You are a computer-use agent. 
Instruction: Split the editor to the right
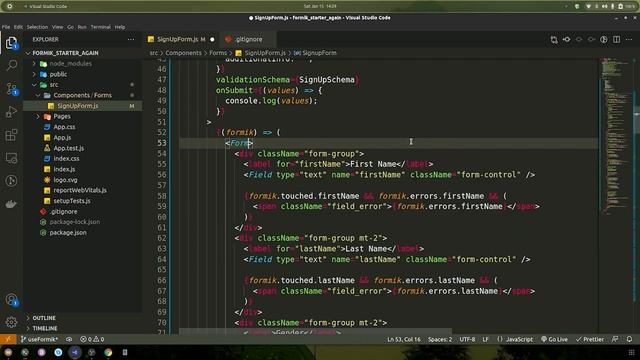(x=616, y=40)
